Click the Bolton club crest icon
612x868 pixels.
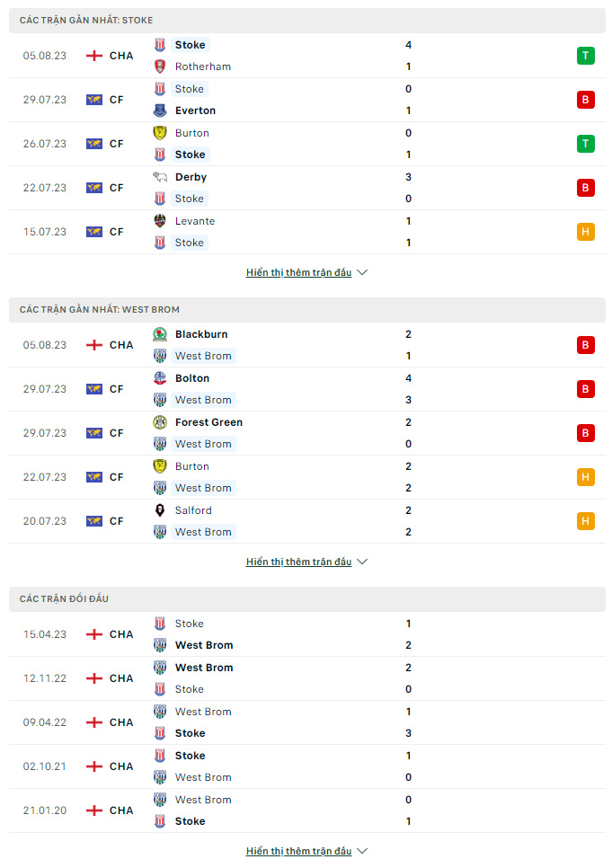click(x=159, y=378)
